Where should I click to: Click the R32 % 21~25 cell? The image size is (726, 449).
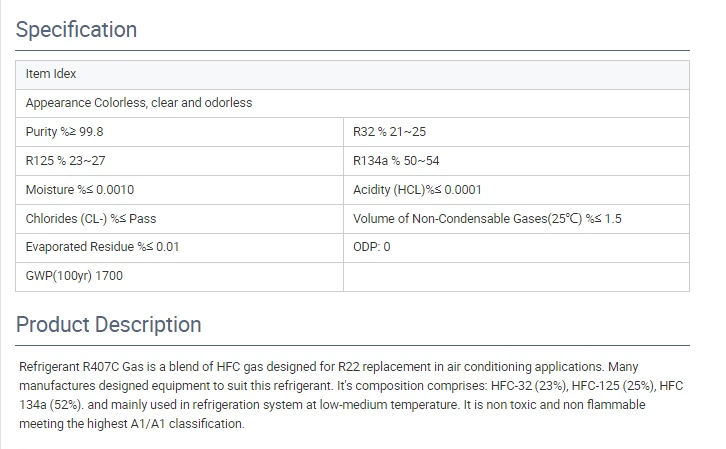click(x=516, y=132)
